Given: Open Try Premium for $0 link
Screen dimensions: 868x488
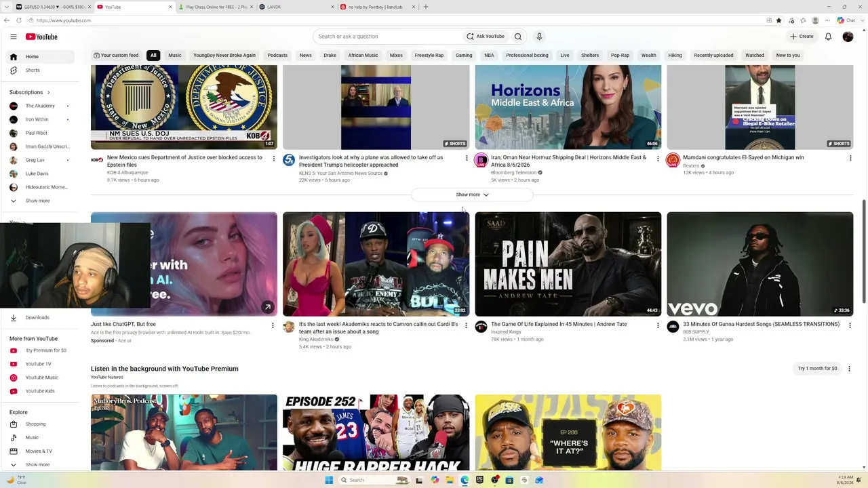Looking at the screenshot, I should [x=45, y=350].
